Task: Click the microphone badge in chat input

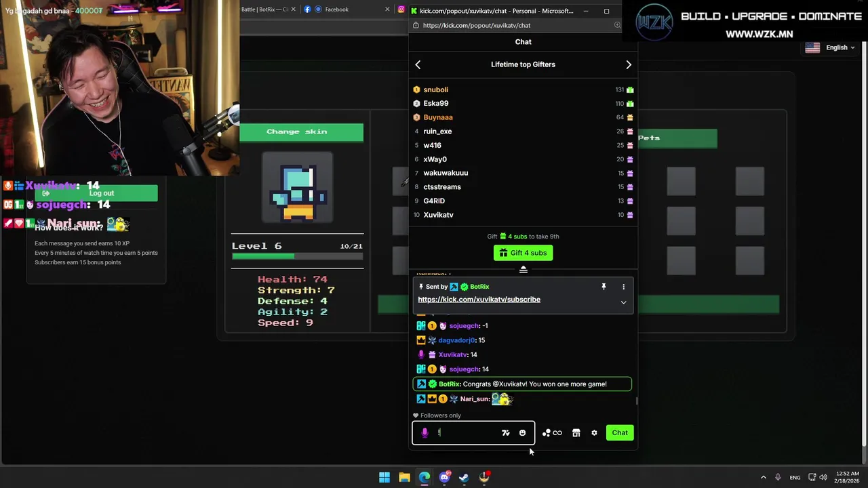Action: 425,432
